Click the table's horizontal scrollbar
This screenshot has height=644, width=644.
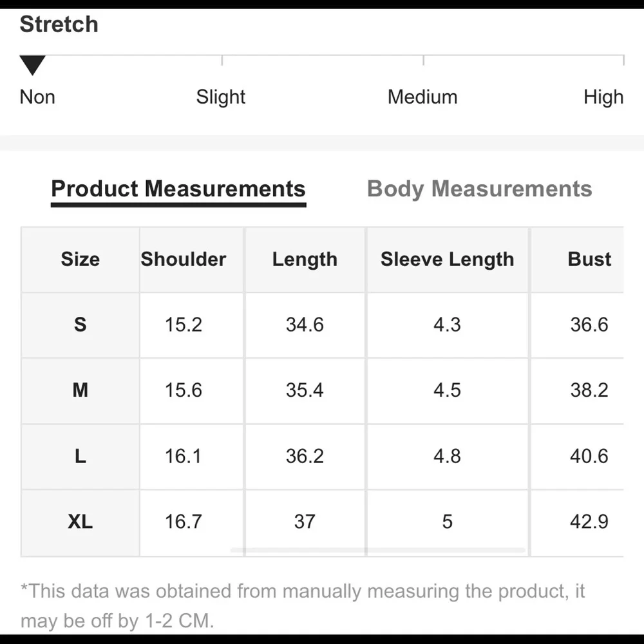[x=378, y=550]
